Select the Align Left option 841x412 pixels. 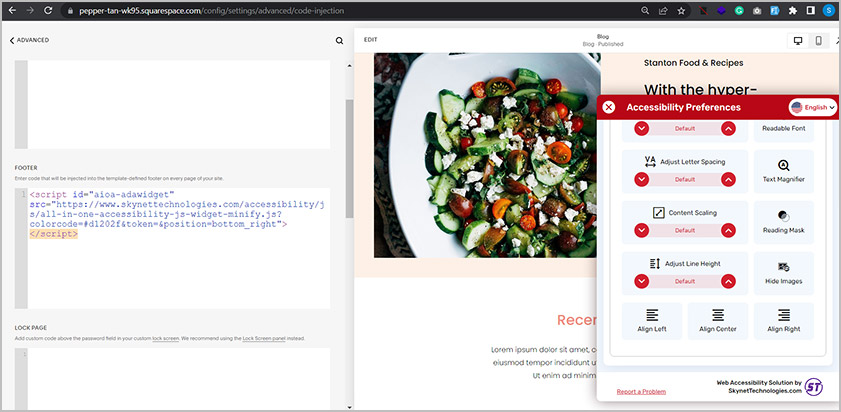[652, 321]
